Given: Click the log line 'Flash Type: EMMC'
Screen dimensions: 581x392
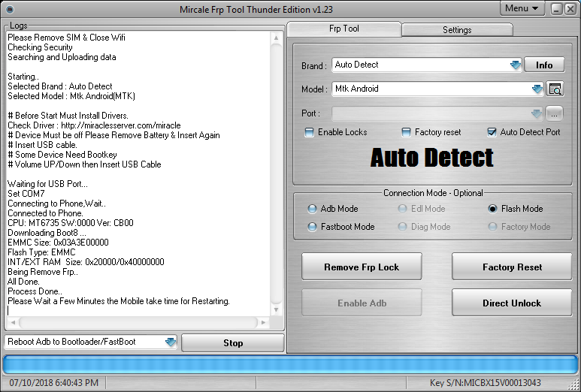Looking at the screenshot, I should pyautogui.click(x=41, y=252).
